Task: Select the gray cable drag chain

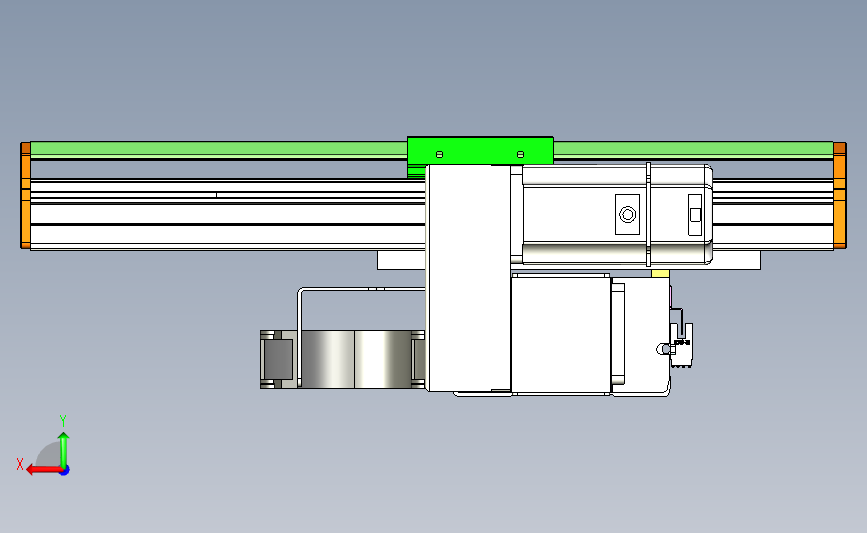Action: [342, 359]
